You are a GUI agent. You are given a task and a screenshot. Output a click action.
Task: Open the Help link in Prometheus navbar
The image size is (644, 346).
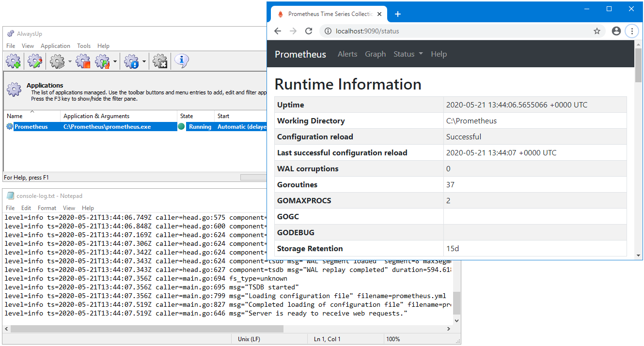point(439,54)
